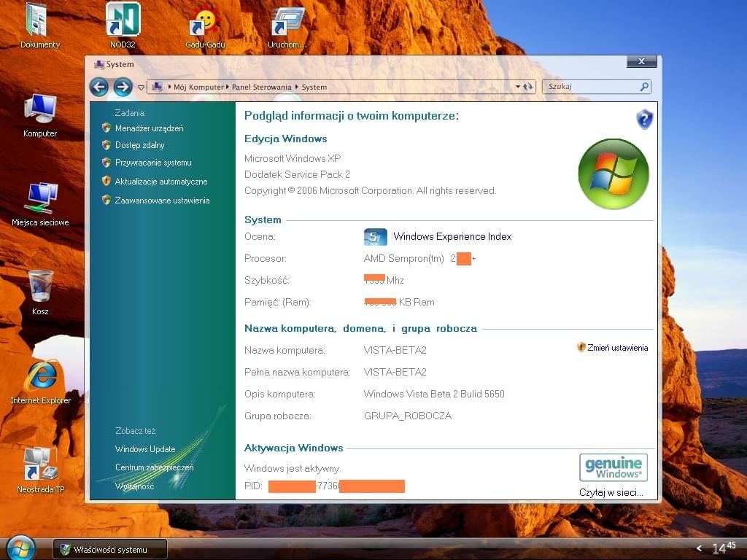This screenshot has height=560, width=747.
Task: Open the Start menu orb
Action: (20, 548)
